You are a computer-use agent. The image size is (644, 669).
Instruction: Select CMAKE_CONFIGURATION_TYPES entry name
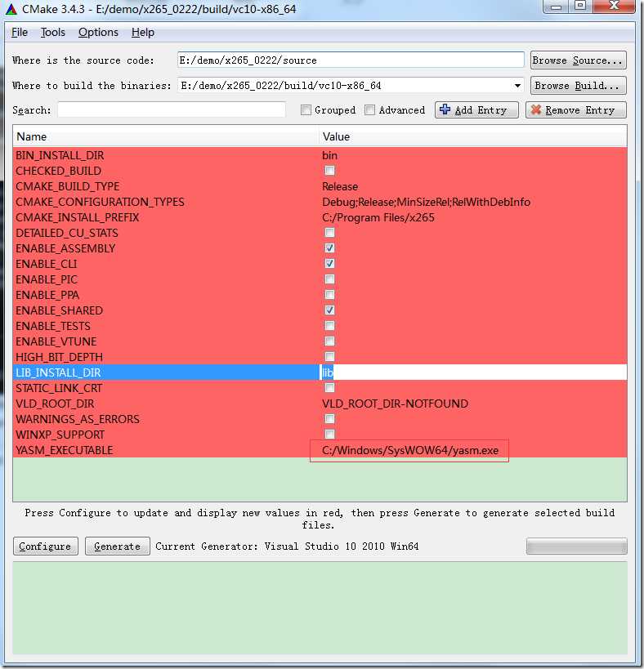tap(100, 202)
